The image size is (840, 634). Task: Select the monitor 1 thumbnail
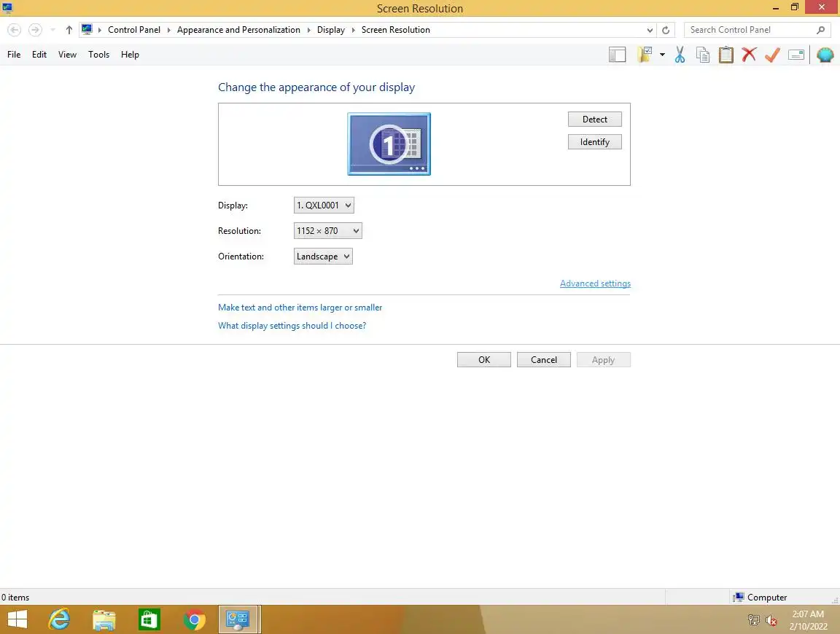(x=389, y=144)
